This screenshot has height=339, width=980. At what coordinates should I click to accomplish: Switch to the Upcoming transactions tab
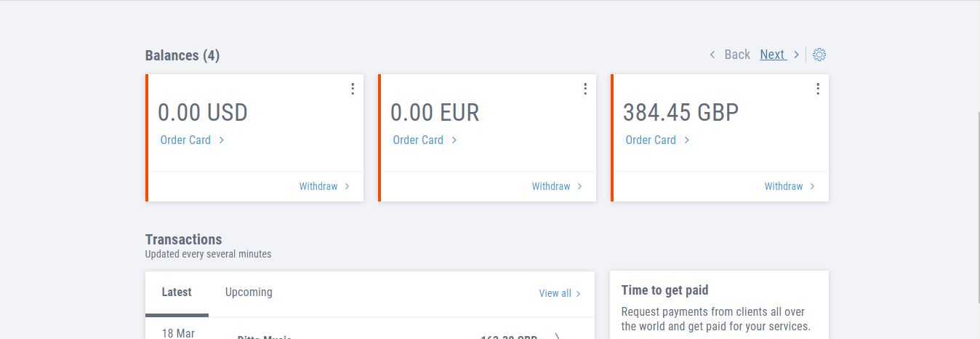point(249,292)
